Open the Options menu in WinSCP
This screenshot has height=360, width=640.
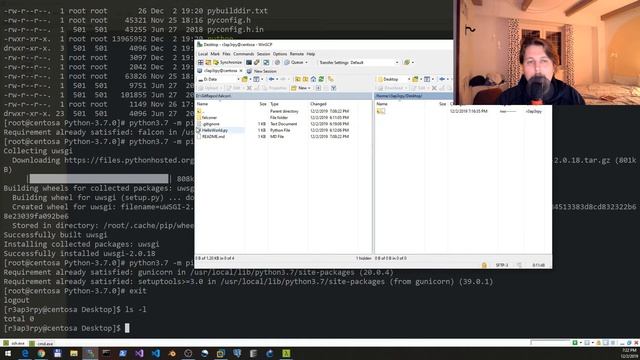pyautogui.click(x=280, y=54)
